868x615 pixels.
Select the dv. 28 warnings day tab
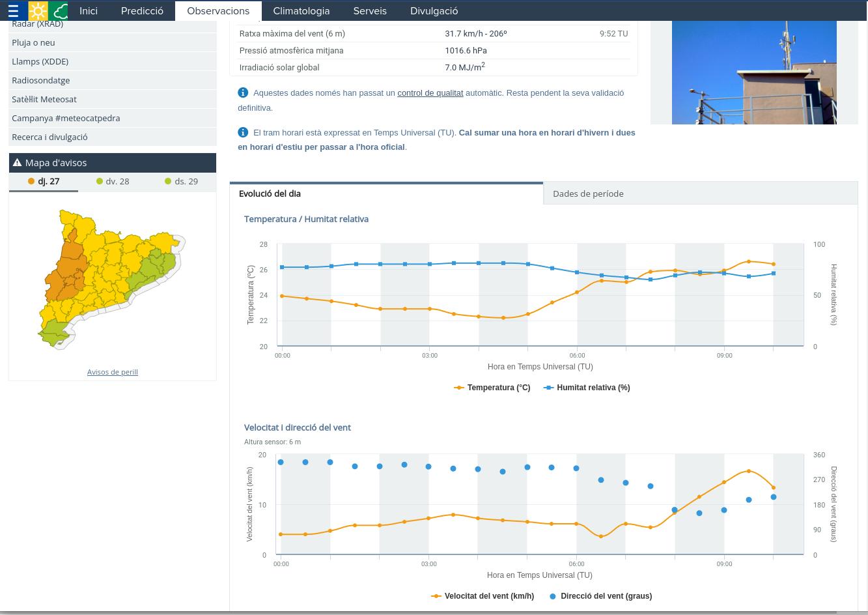point(113,181)
